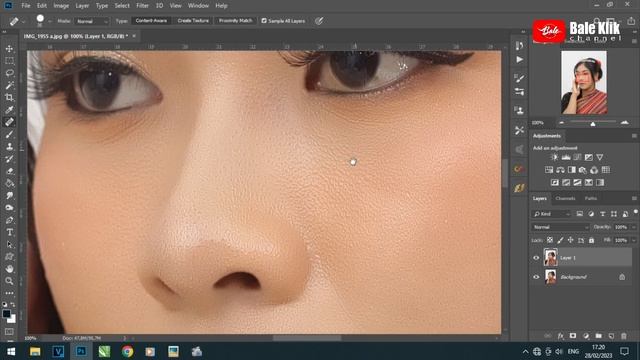Select Proximity Match type
Screen dimensions: 640x360
click(236, 21)
